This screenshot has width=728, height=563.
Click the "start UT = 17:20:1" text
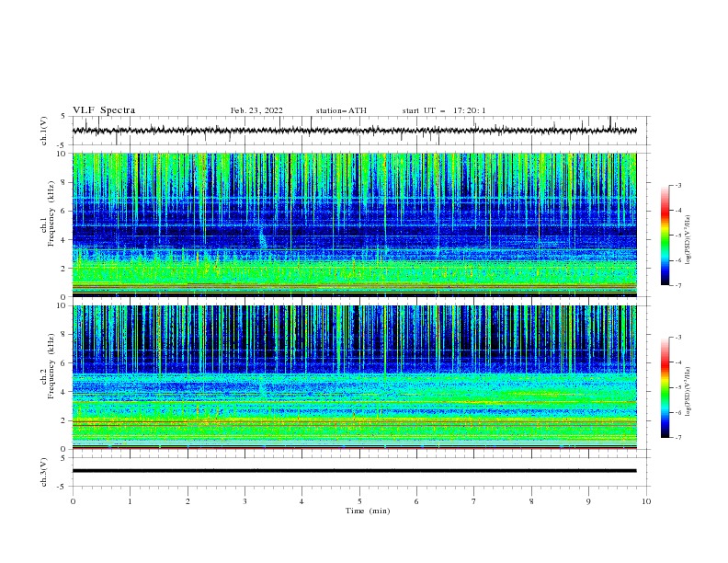point(444,110)
